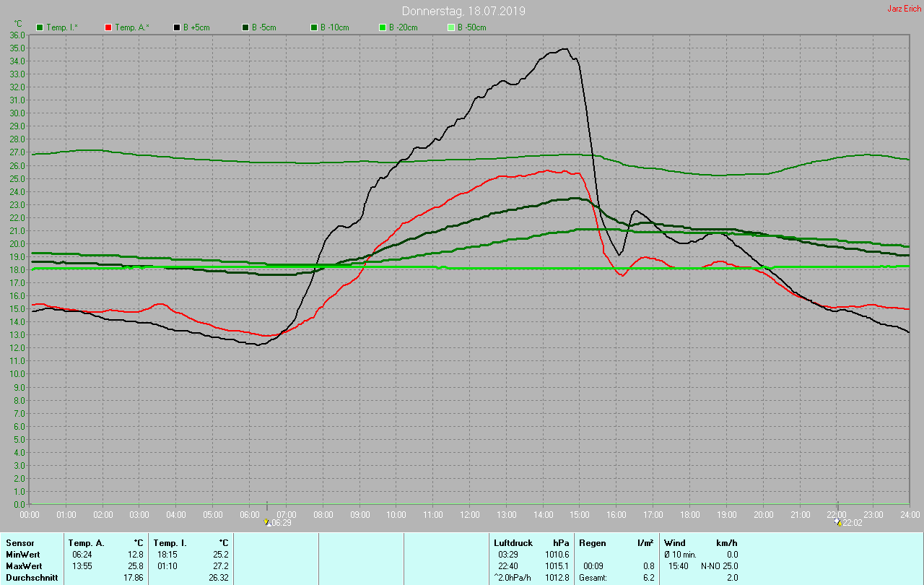Click the Temp. A. maximum value 25.8
The image size is (924, 585).
[135, 565]
